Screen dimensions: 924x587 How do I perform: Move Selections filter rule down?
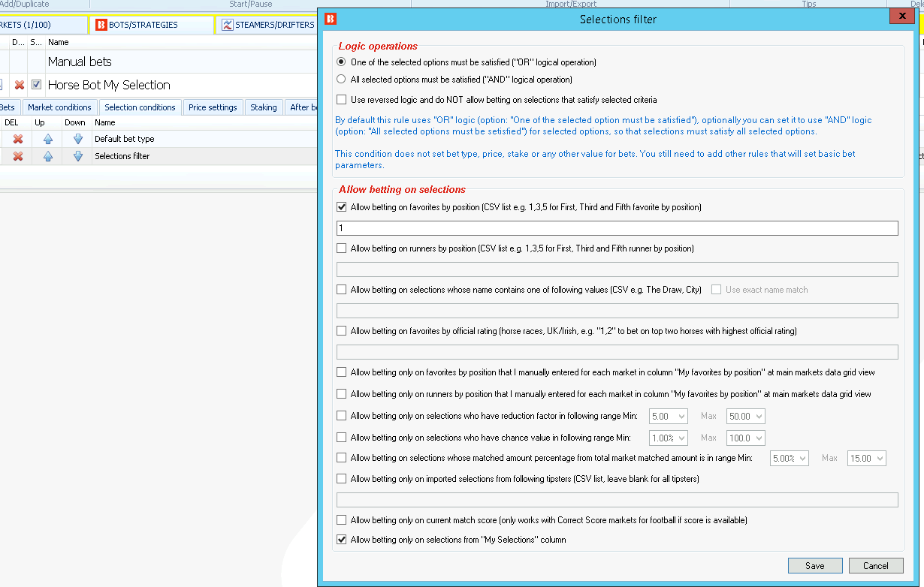78,156
